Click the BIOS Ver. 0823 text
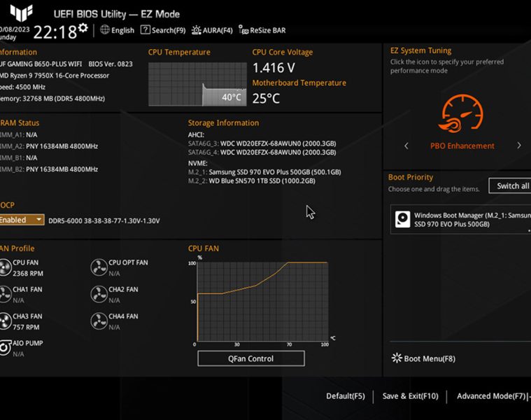The height and width of the screenshot is (420, 531). 111,64
